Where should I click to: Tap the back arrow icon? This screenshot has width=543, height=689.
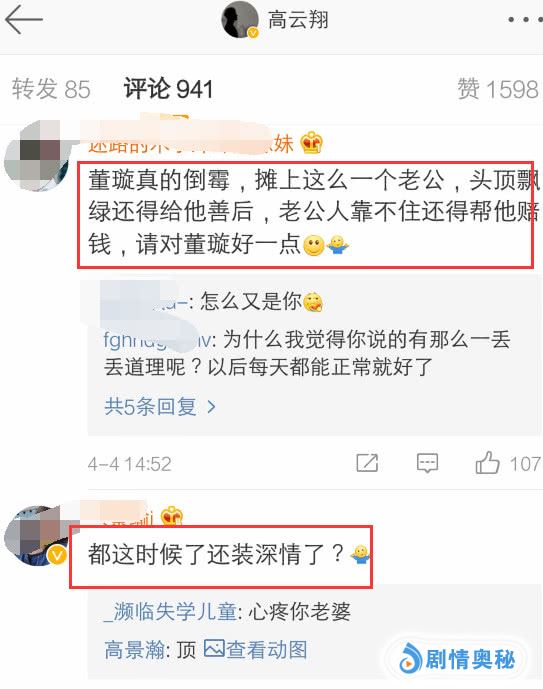coord(24,20)
